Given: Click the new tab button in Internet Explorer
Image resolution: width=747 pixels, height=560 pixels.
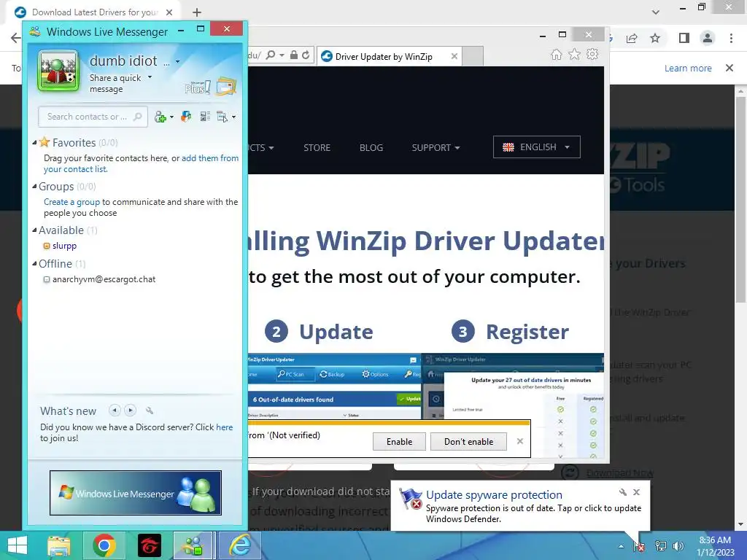Looking at the screenshot, I should coord(473,56).
